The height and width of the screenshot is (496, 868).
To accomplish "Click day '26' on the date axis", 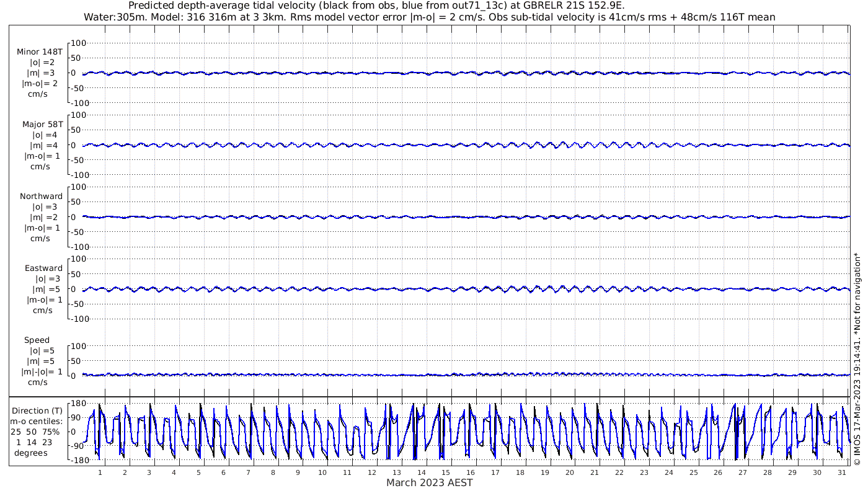I will pyautogui.click(x=718, y=472).
